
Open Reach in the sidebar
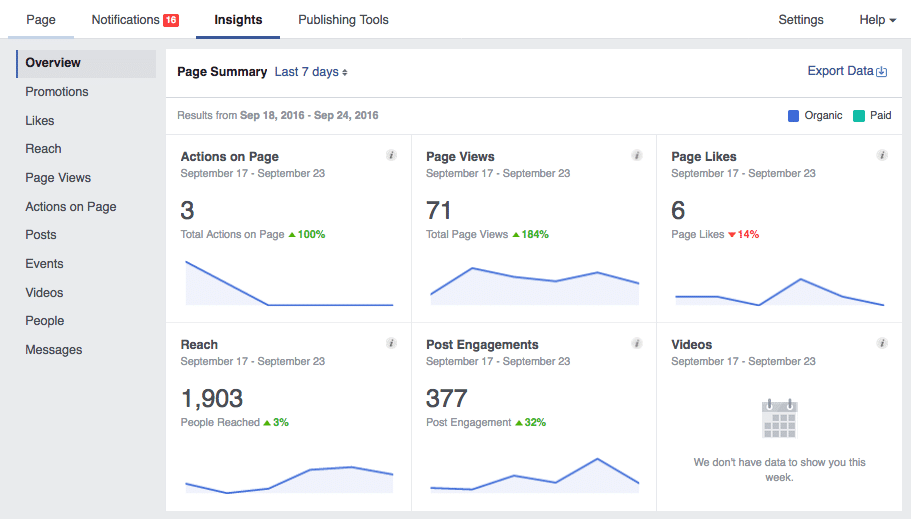pos(43,149)
